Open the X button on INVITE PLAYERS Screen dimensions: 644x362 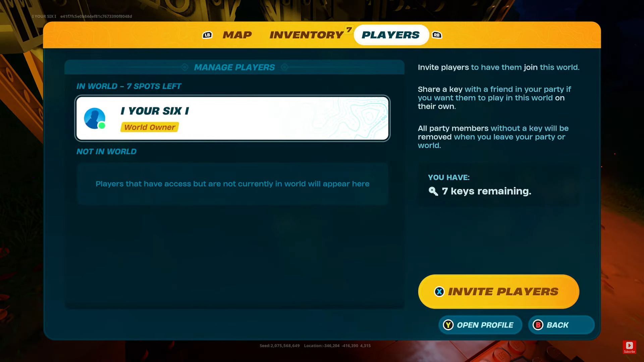pyautogui.click(x=439, y=292)
